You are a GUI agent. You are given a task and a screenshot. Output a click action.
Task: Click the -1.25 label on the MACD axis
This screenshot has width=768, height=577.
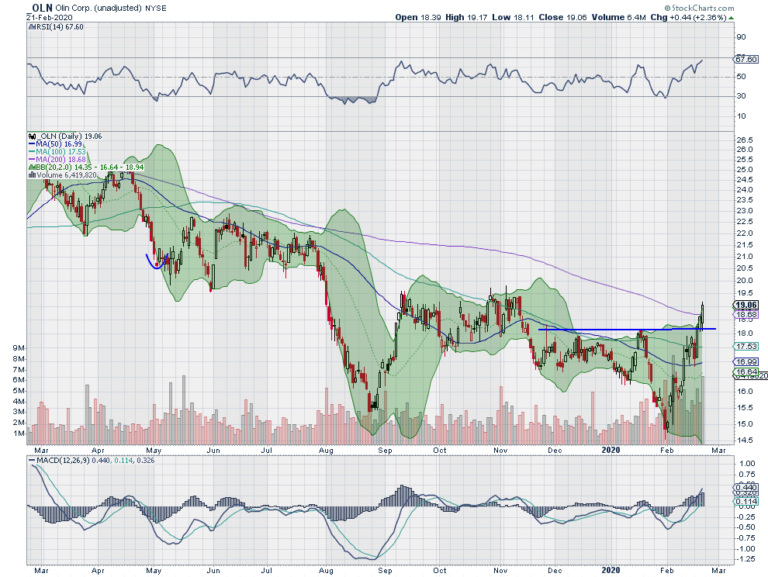click(x=745, y=559)
